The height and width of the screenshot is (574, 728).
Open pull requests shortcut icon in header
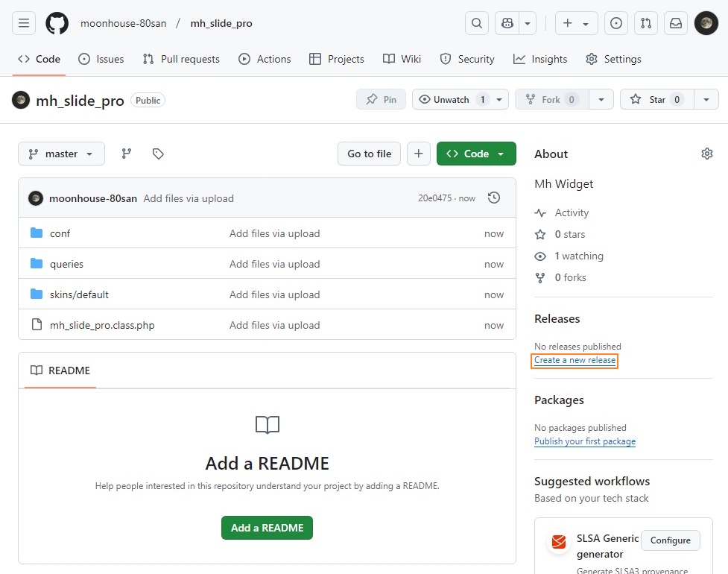tap(646, 23)
